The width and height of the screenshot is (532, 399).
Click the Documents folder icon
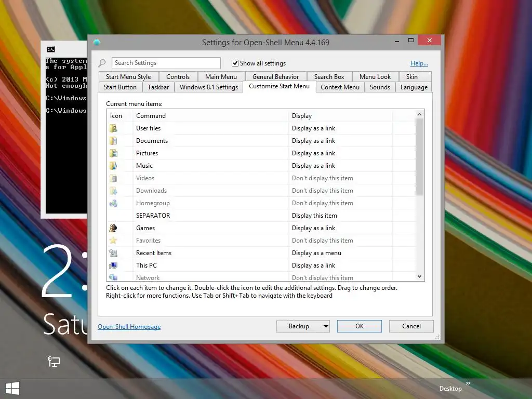(x=113, y=141)
